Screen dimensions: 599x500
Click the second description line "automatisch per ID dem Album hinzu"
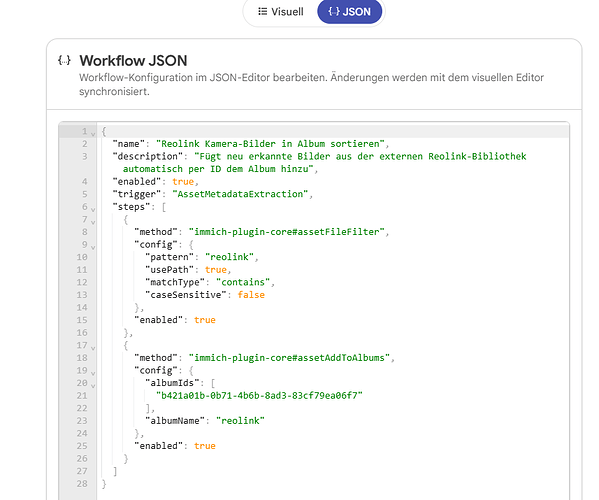pos(218,169)
